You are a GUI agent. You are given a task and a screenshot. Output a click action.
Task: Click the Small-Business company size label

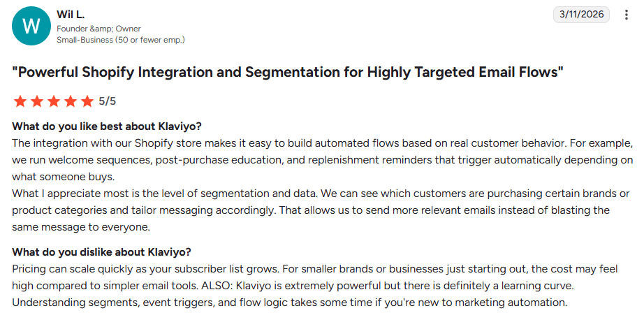pos(121,40)
